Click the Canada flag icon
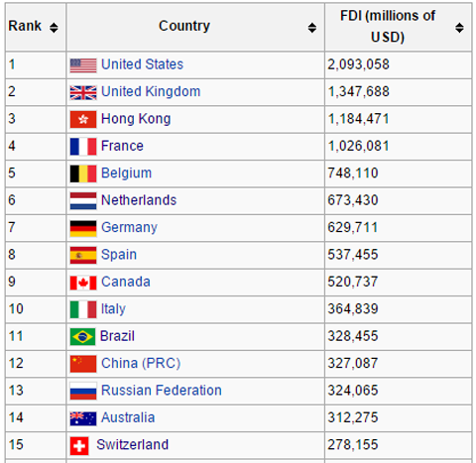 [83, 283]
